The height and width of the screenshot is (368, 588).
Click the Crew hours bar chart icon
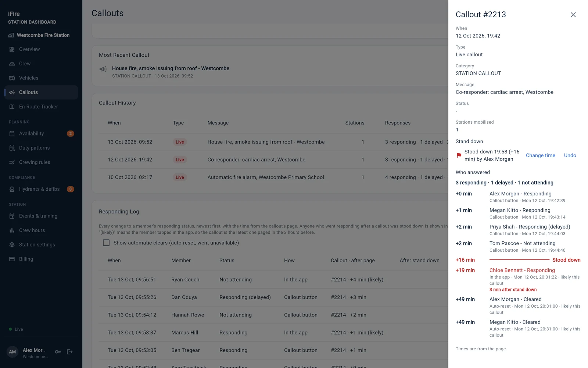12,230
